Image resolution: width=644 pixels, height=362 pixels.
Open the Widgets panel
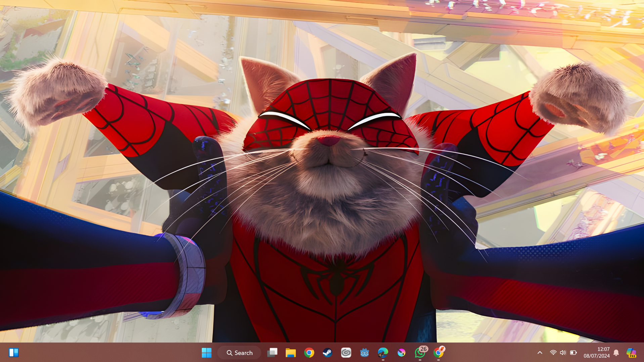click(x=14, y=353)
